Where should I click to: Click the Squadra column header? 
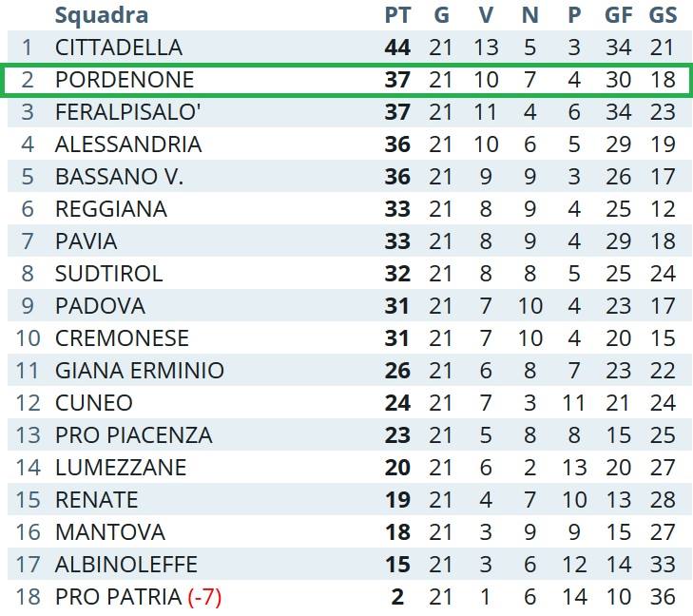tap(102, 15)
